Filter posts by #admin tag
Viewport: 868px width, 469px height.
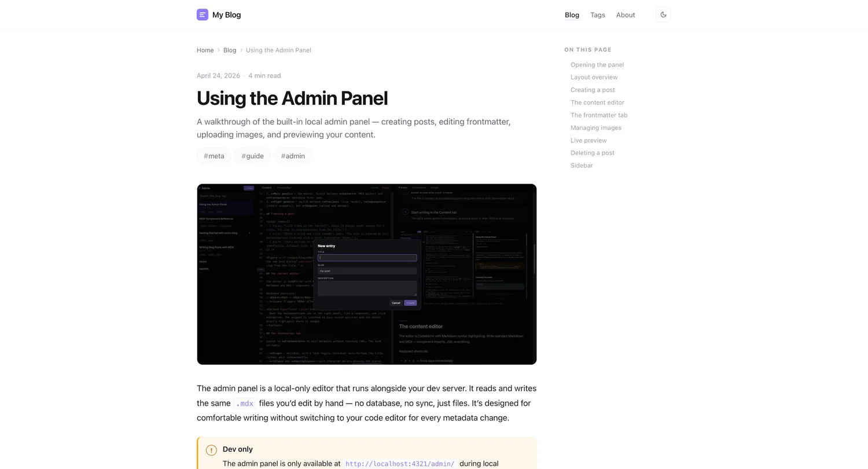click(x=293, y=156)
